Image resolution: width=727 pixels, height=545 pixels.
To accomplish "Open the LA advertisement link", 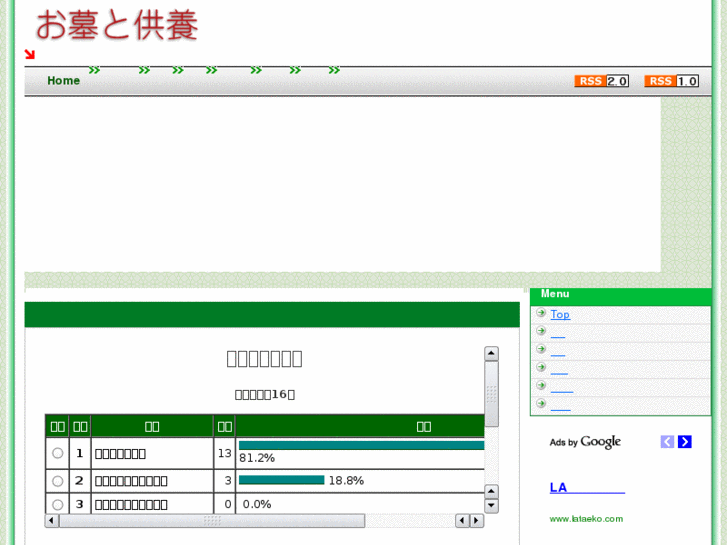I will coord(586,488).
